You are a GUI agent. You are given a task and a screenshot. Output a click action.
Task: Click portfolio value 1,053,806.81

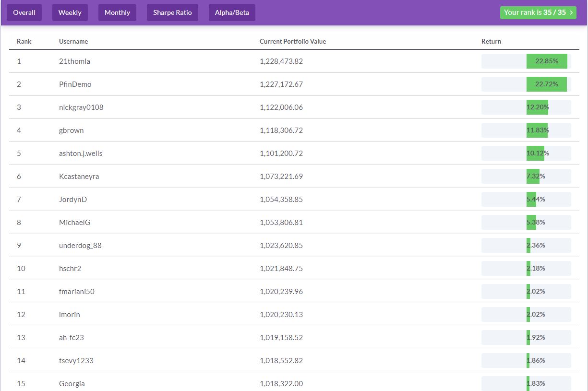(x=281, y=223)
